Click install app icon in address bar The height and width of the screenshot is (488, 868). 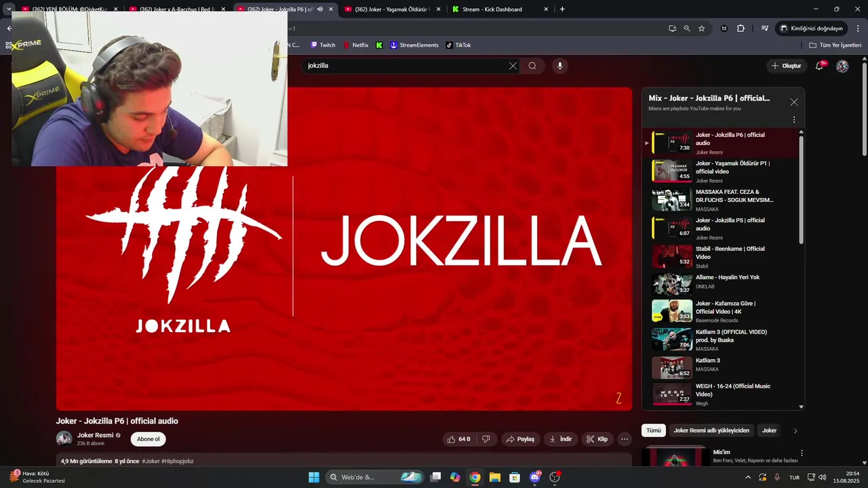coord(672,28)
